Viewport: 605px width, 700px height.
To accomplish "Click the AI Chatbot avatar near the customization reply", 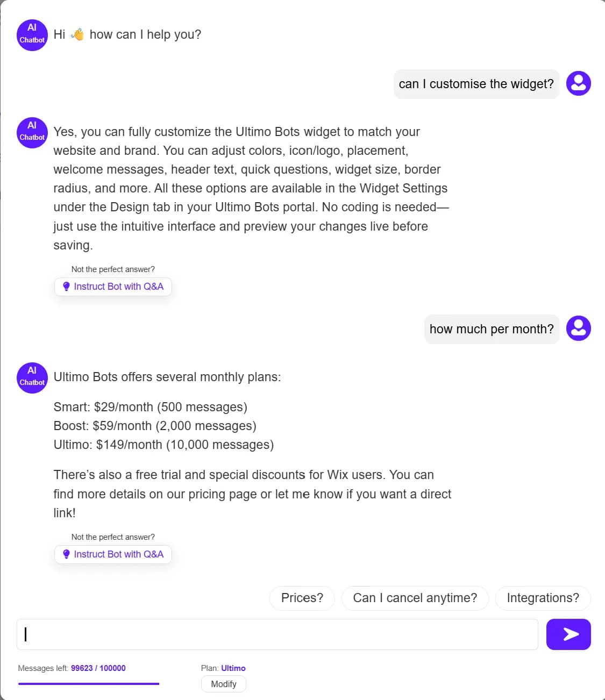I will (32, 133).
